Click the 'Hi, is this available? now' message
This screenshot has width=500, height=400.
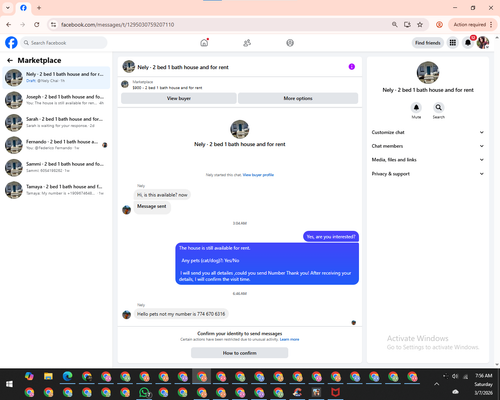[x=162, y=195]
